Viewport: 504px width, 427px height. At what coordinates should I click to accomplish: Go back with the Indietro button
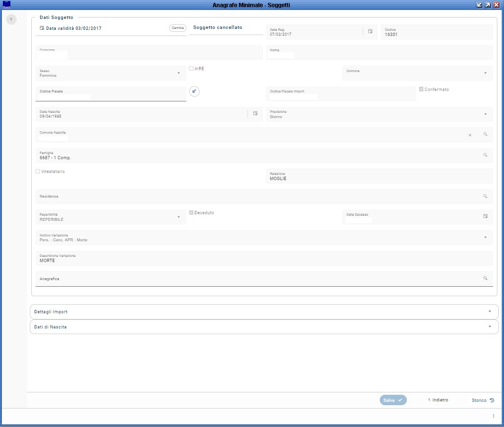pyautogui.click(x=438, y=400)
